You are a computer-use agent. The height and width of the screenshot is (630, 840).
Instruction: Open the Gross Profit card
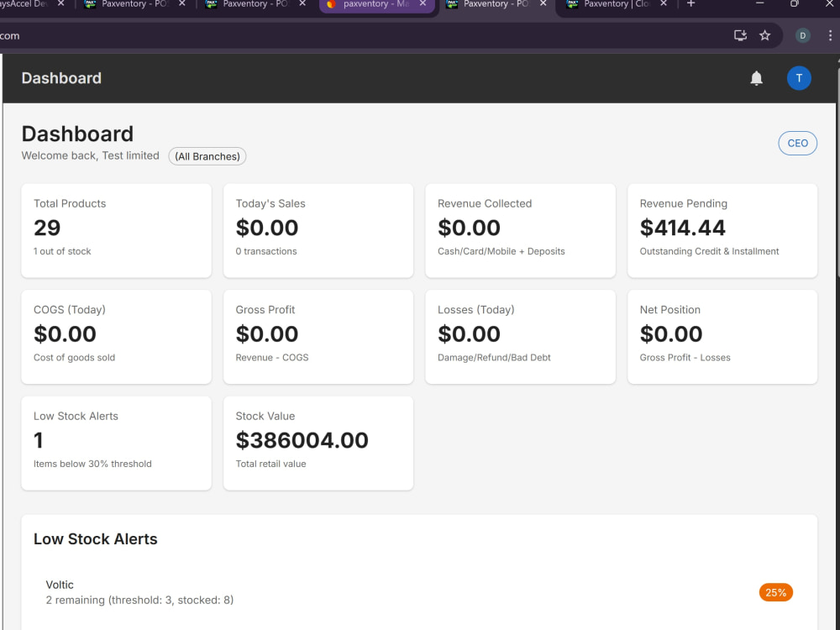pos(318,337)
